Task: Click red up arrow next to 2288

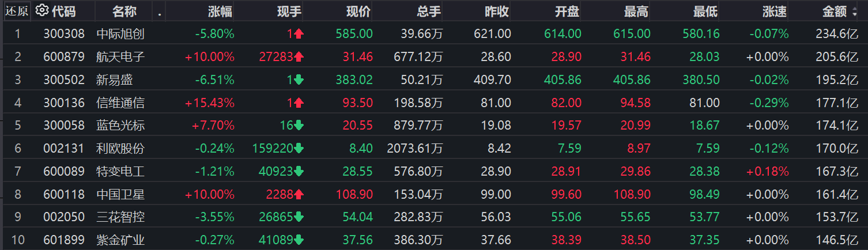Action: 299,195
